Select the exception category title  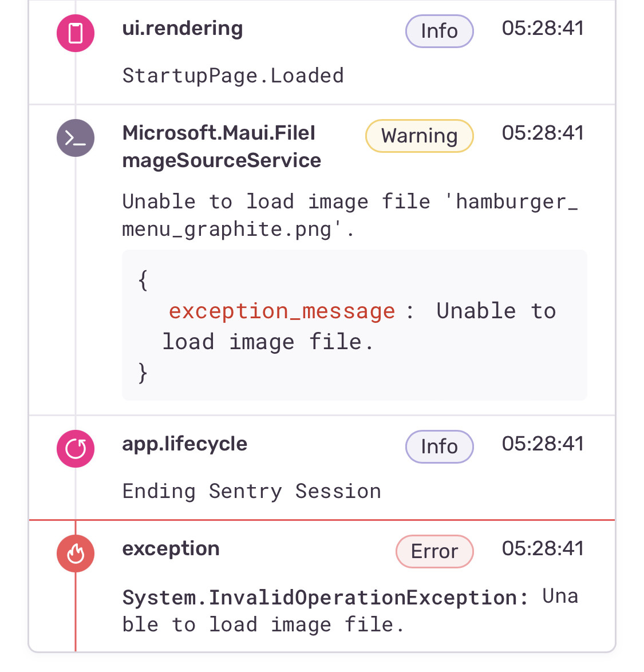(x=171, y=548)
